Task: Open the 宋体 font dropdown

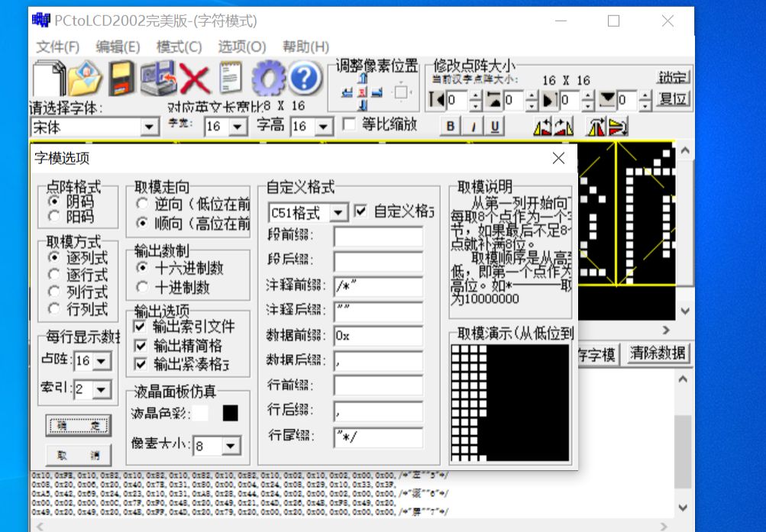Action: [150, 127]
